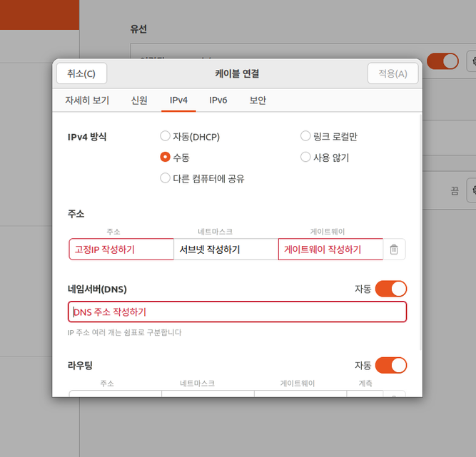Click 'IP 주소 여러 개는 쉼표로 구분합니다' hint
This screenshot has width=476, height=457.
(x=124, y=332)
